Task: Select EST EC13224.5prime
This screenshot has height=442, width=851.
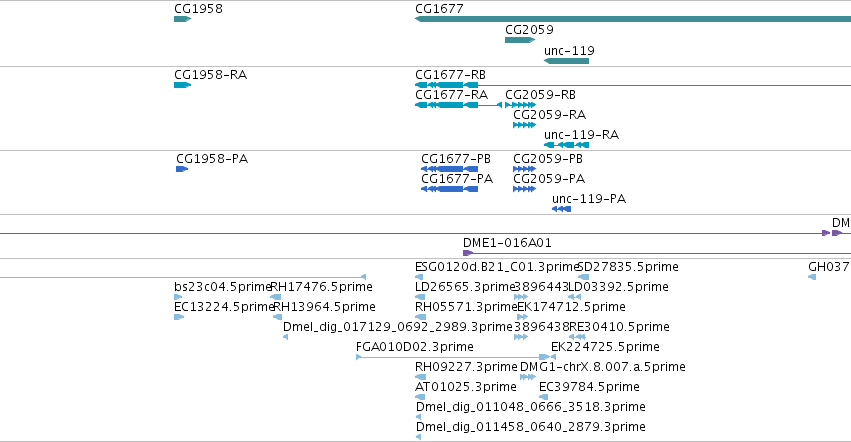Action: pyautogui.click(x=224, y=307)
